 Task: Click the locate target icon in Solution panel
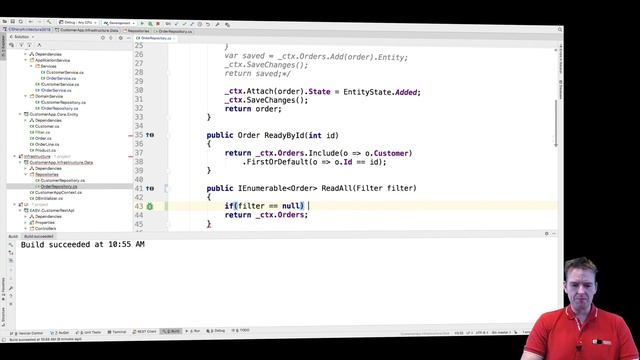pos(102,38)
